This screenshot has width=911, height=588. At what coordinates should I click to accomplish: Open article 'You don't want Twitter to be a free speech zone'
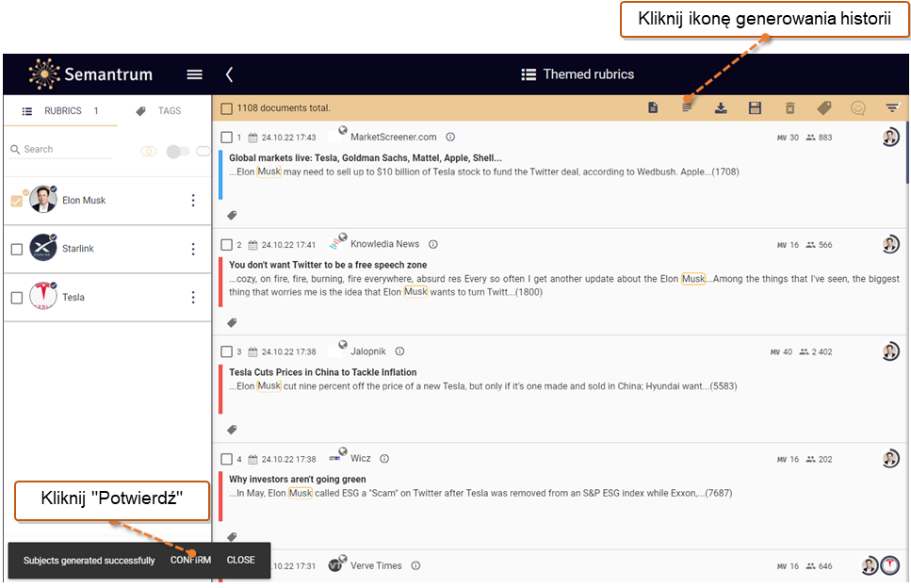point(328,265)
